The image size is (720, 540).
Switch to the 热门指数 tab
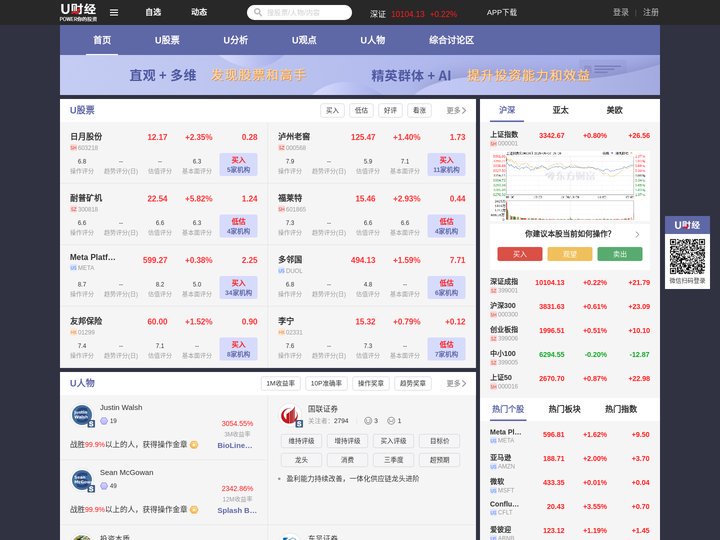[621, 409]
